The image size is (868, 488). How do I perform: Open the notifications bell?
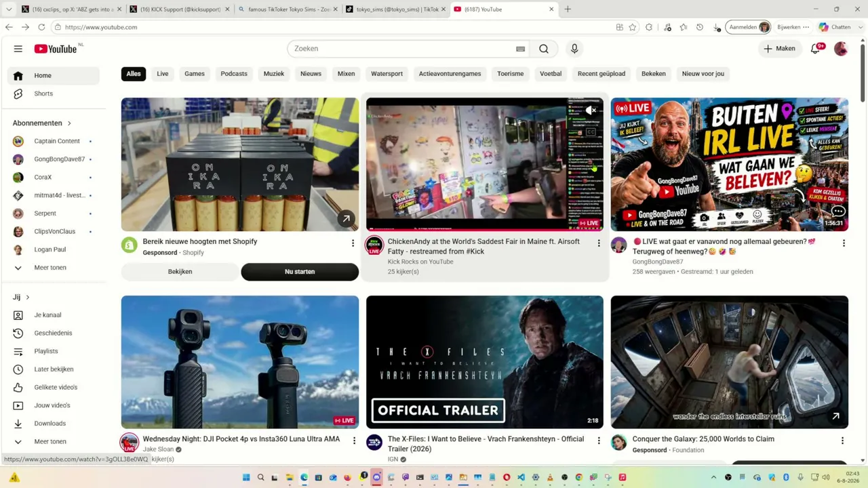tap(816, 49)
